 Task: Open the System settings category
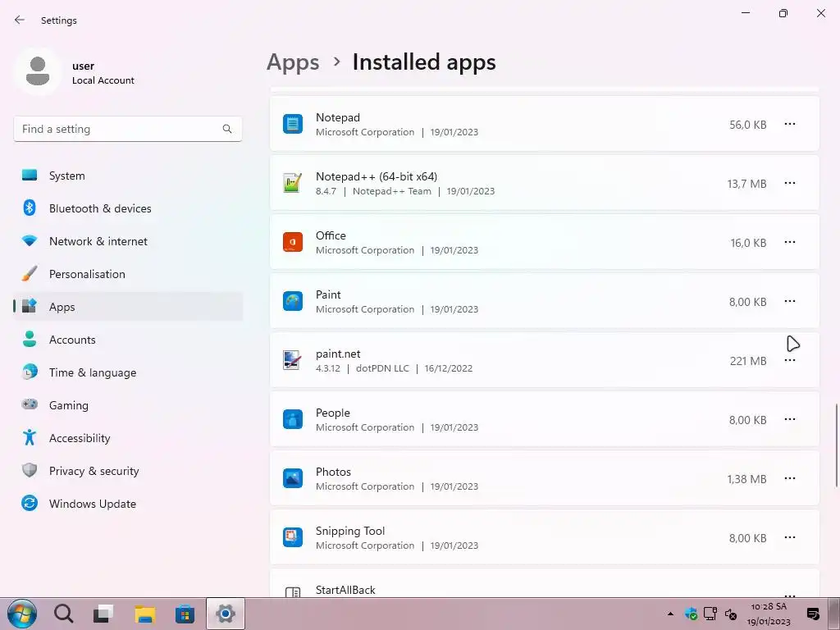(128, 176)
